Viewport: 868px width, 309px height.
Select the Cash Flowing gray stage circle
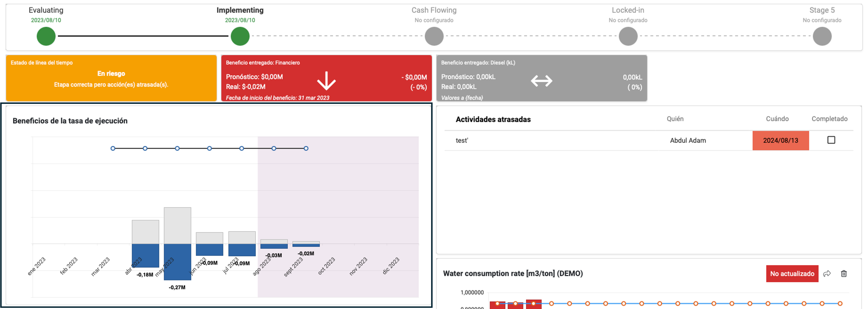(x=434, y=36)
